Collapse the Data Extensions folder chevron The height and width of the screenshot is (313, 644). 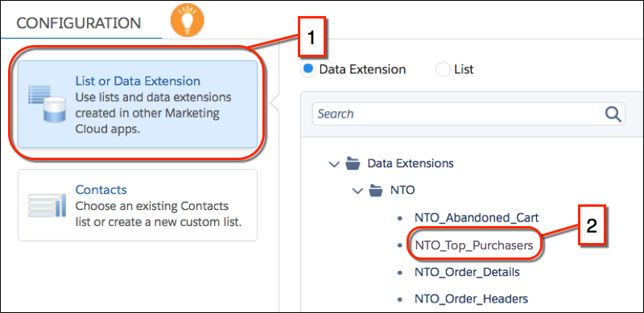[335, 164]
